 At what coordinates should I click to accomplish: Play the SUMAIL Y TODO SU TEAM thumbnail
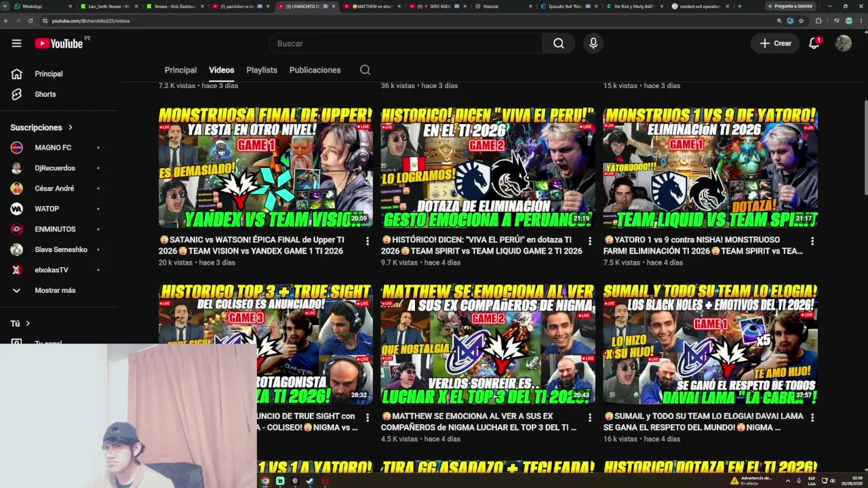pos(711,344)
